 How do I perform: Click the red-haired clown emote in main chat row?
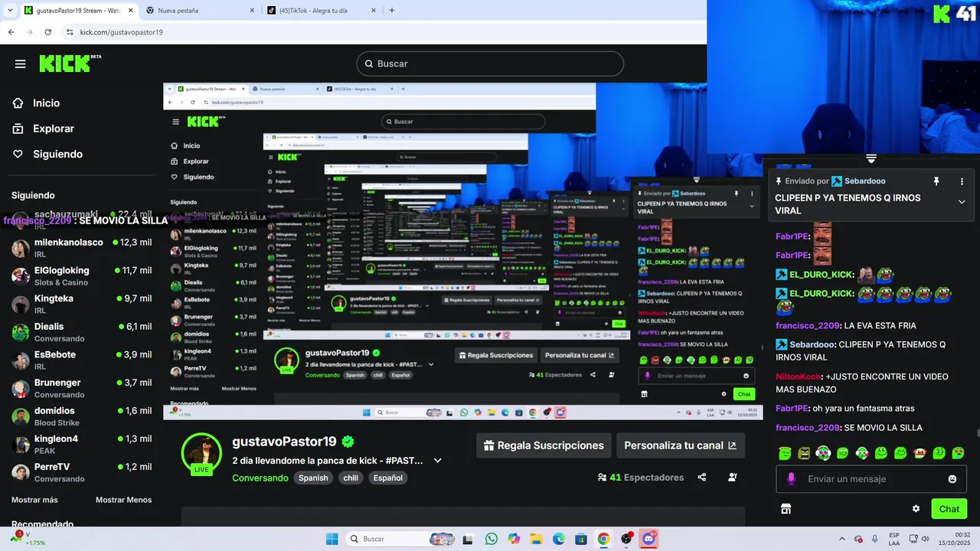(x=920, y=453)
